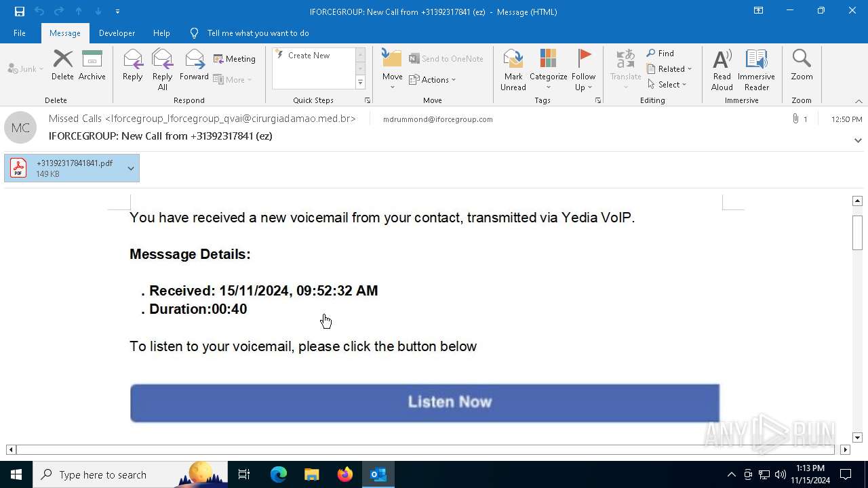Reply All to the message
This screenshot has width=868, height=488.
(163, 70)
